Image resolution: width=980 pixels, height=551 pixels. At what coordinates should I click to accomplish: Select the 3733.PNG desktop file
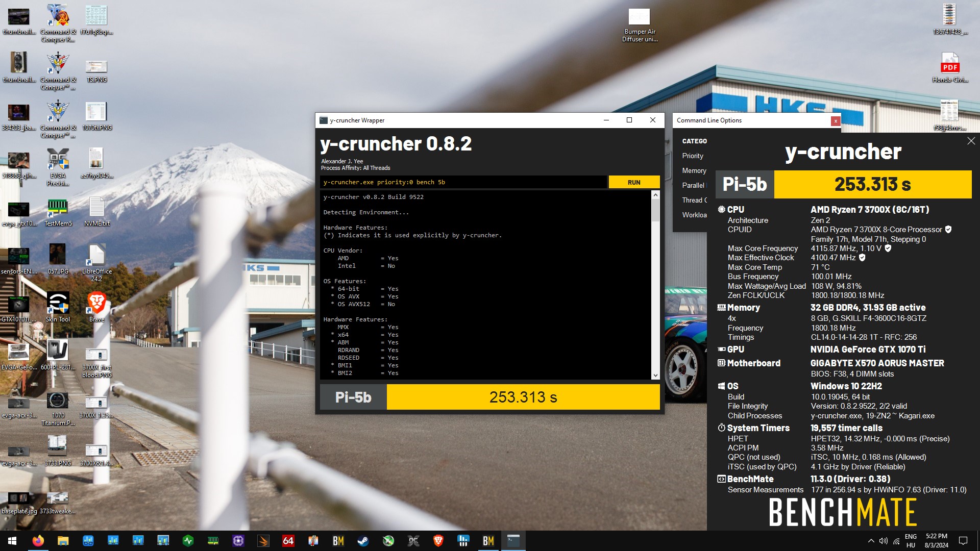tap(58, 451)
